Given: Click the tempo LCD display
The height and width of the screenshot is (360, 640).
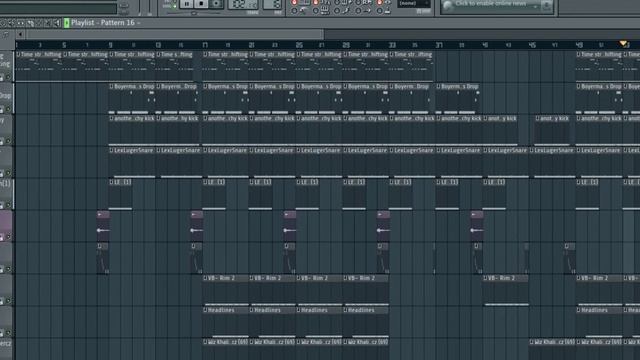Looking at the screenshot, I should [243, 4].
